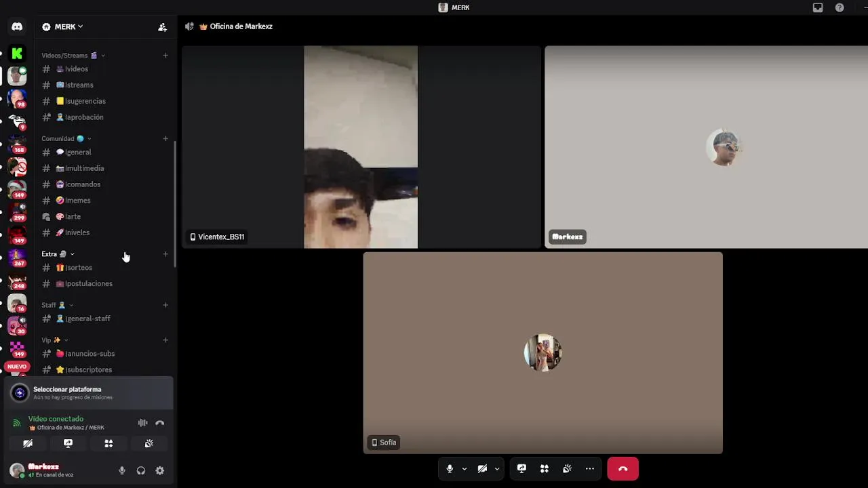The height and width of the screenshot is (488, 868).
Task: Toggle camera in sidebar voice panel
Action: (x=28, y=443)
